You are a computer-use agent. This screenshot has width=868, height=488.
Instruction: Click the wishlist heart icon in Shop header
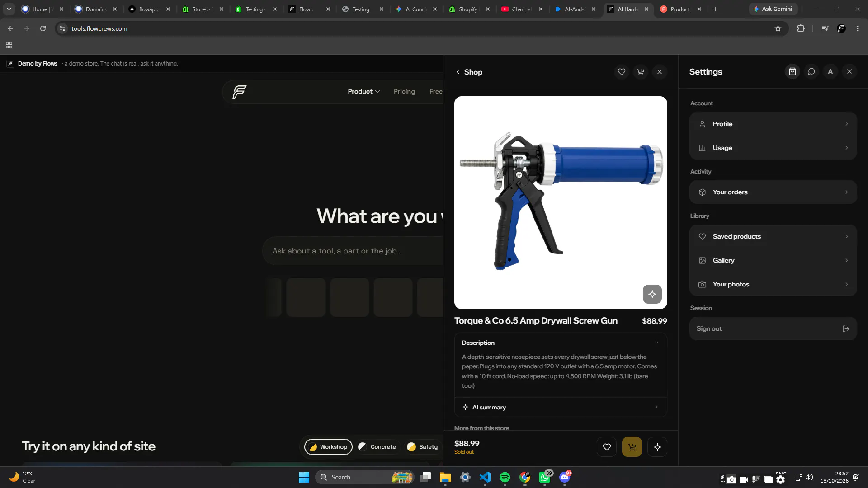tap(622, 72)
